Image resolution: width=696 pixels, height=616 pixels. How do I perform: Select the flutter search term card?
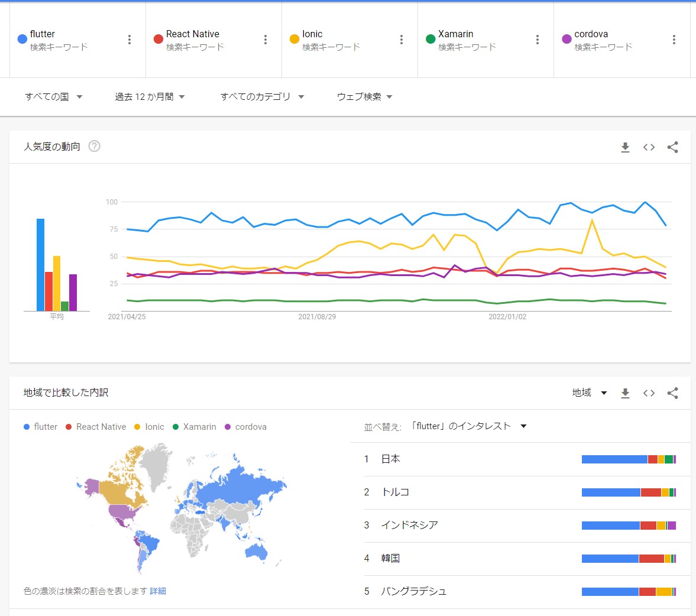click(77, 40)
